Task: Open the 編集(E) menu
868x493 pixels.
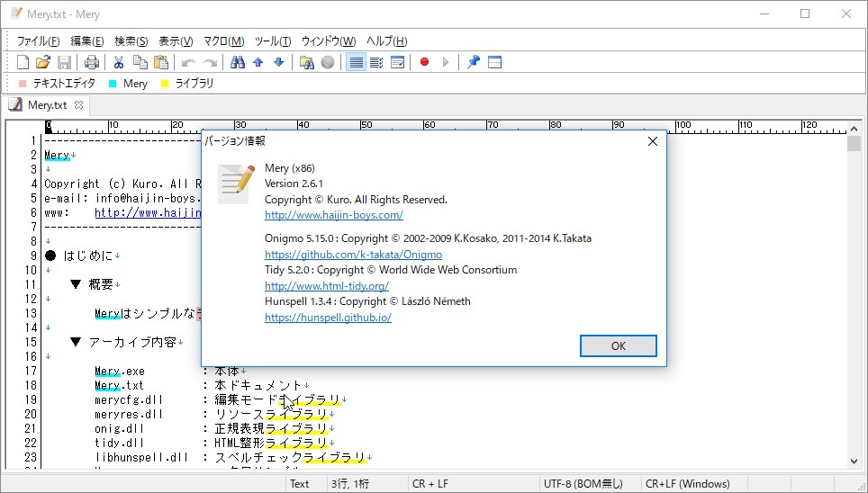Action: tap(87, 41)
